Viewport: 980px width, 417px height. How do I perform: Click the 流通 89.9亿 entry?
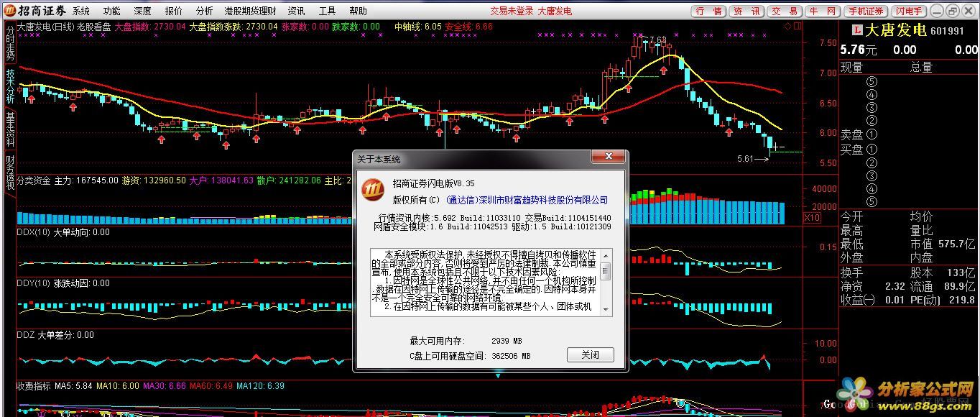pos(943,286)
